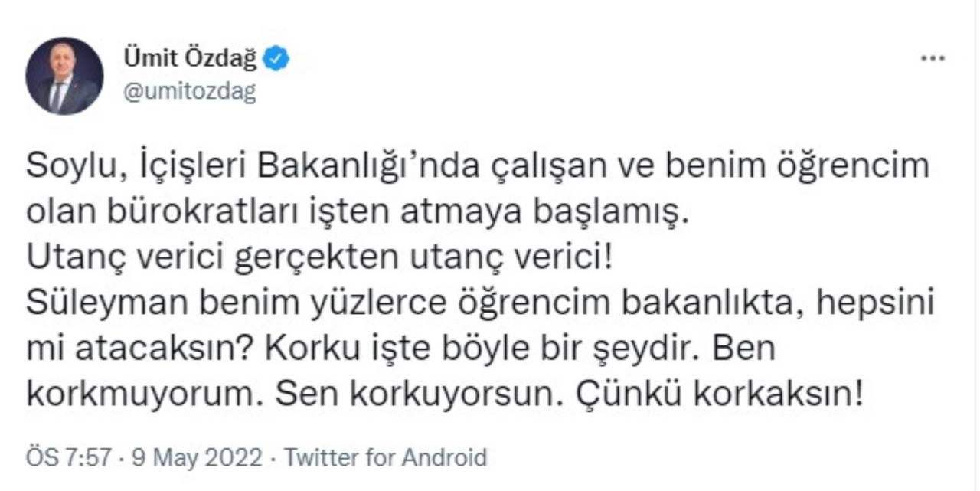This screenshot has width=980, height=491.
Task: Click the phrase "mi atacaksın?"
Action: tap(129, 350)
